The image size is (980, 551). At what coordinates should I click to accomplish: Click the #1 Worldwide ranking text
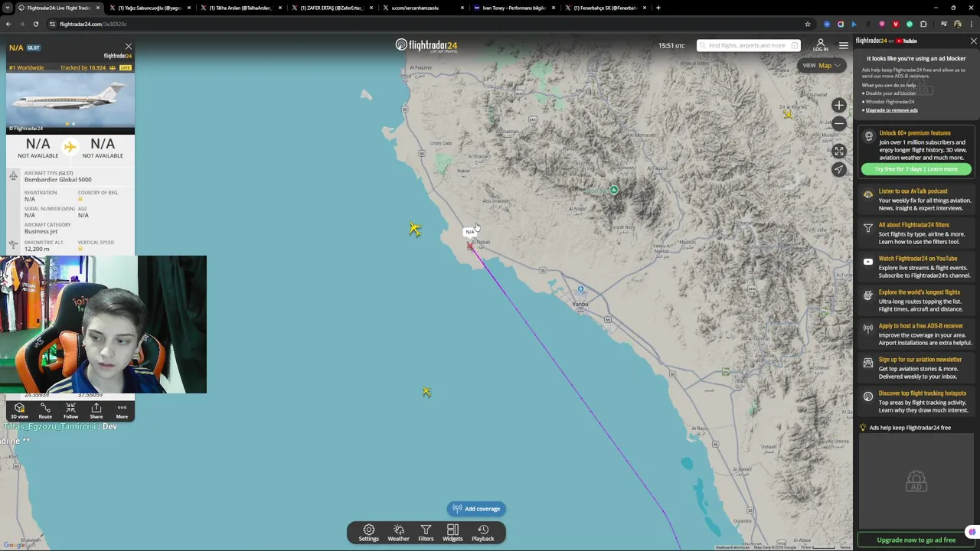[x=27, y=68]
